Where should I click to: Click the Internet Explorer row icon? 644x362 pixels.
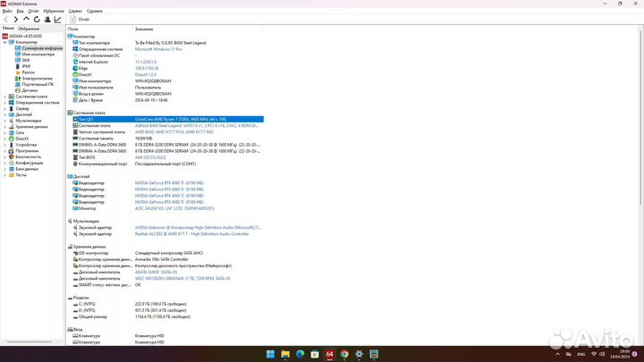point(75,62)
